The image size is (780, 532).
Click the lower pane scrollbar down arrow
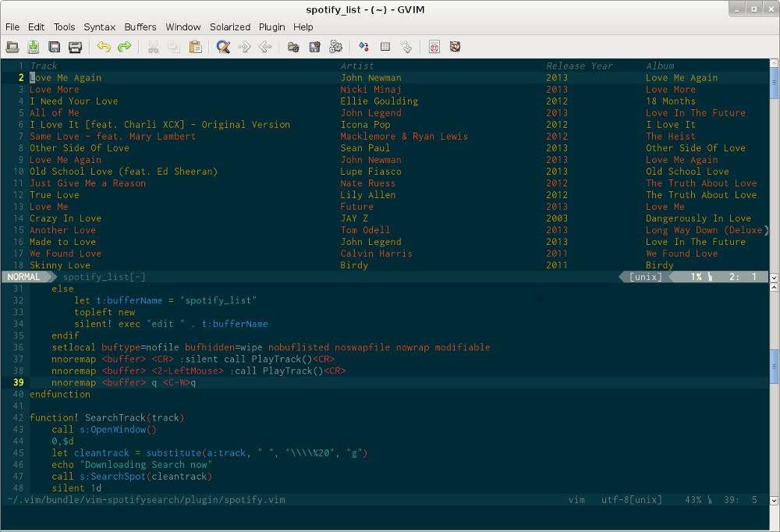(x=774, y=500)
